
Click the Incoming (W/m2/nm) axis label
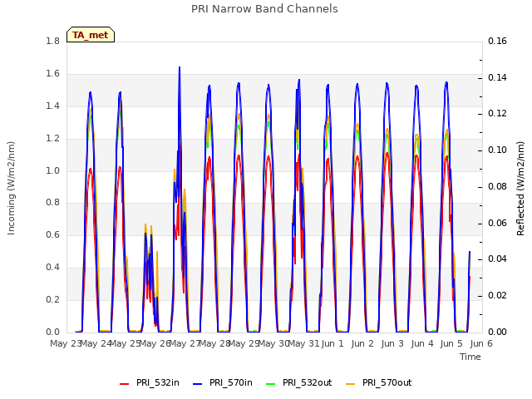point(11,188)
